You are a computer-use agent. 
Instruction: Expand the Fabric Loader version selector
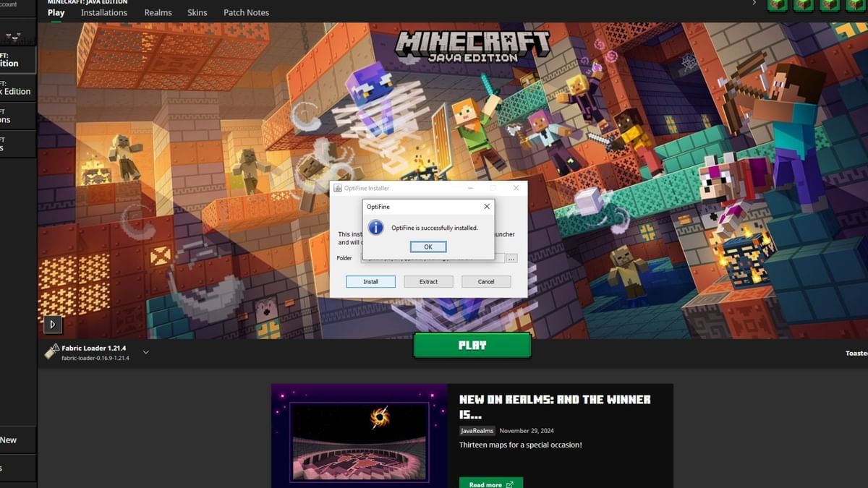(145, 351)
